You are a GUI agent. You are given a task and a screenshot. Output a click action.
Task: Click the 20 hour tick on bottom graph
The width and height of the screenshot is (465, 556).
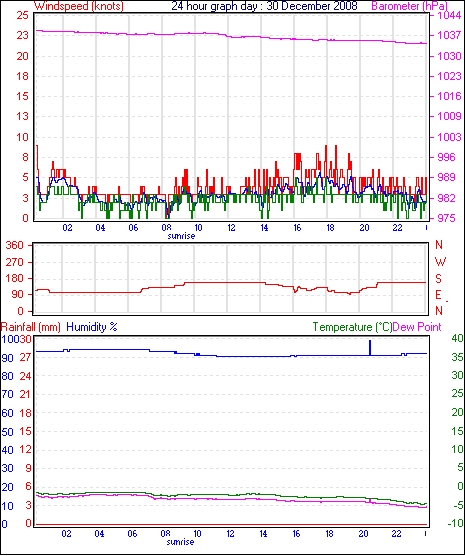tap(363, 533)
